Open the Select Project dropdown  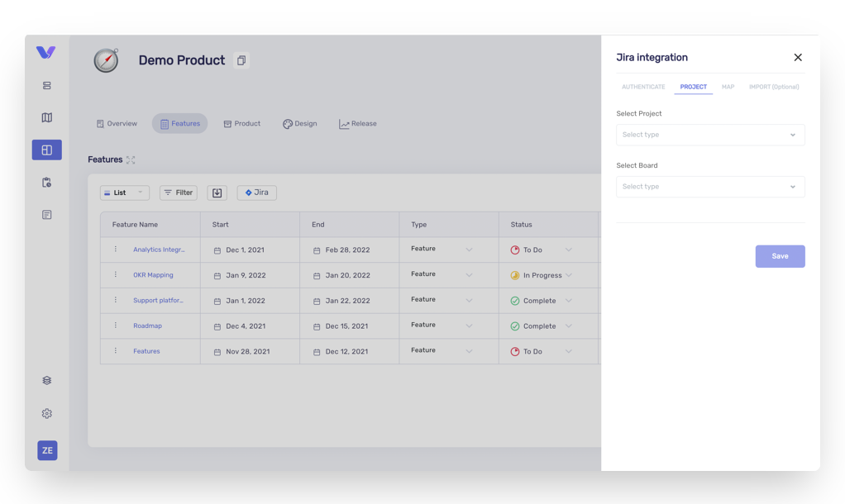point(710,135)
